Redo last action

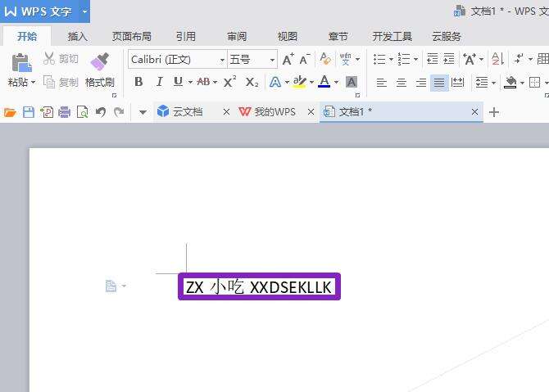[x=119, y=112]
